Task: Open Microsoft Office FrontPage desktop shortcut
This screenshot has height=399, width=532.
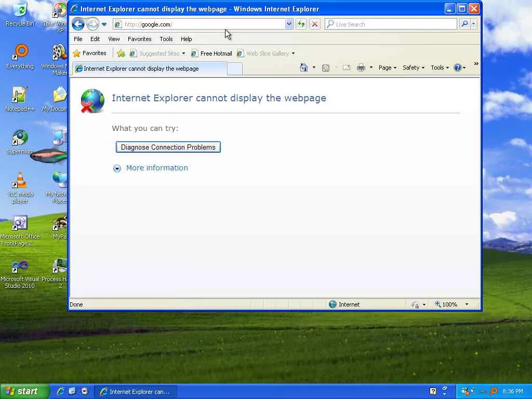Action: coord(20,231)
